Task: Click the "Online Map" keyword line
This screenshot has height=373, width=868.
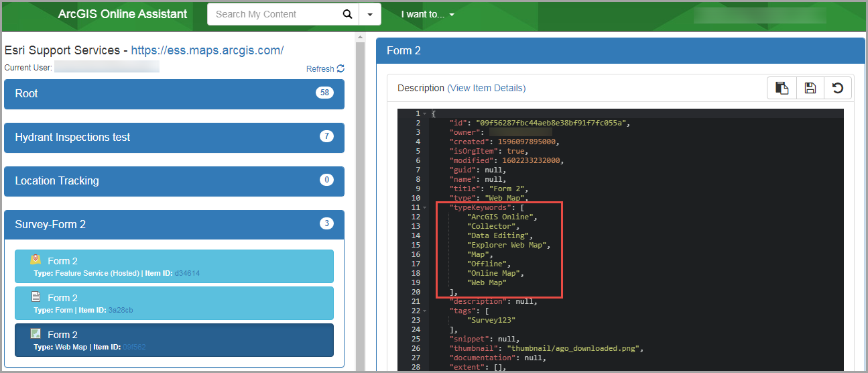Action: pyautogui.click(x=496, y=273)
